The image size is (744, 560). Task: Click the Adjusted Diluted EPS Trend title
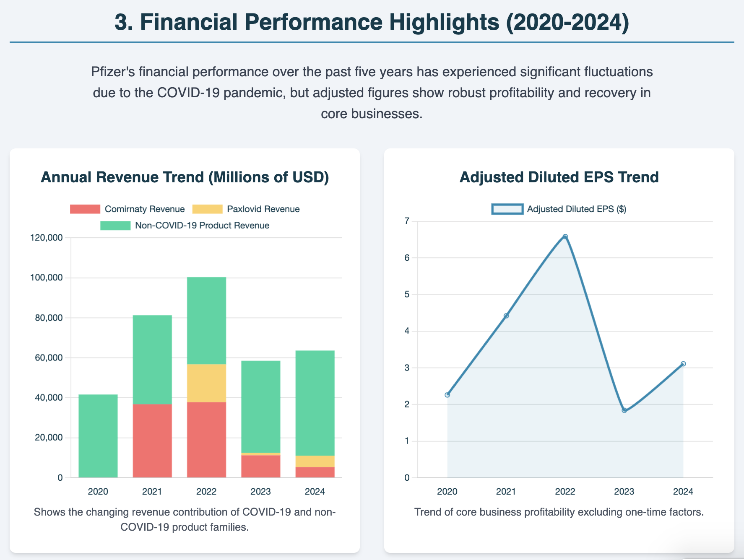559,177
